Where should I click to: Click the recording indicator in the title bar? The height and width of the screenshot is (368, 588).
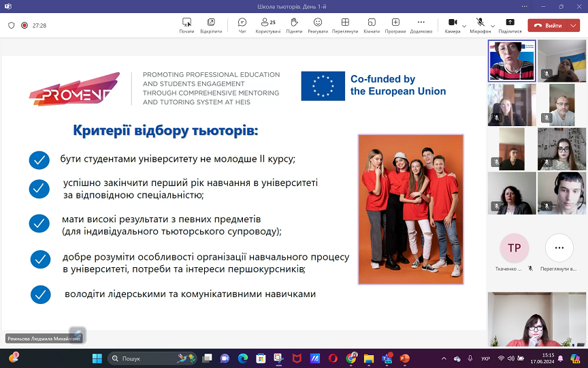click(x=24, y=25)
